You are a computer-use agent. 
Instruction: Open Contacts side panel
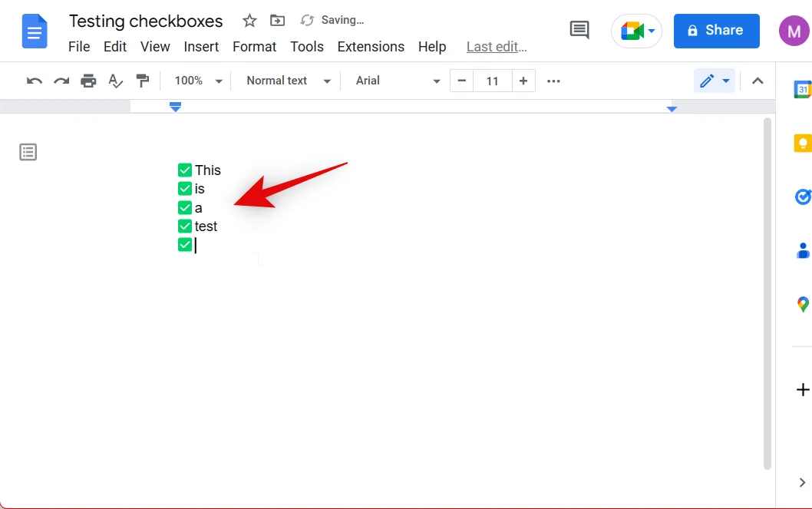point(804,250)
